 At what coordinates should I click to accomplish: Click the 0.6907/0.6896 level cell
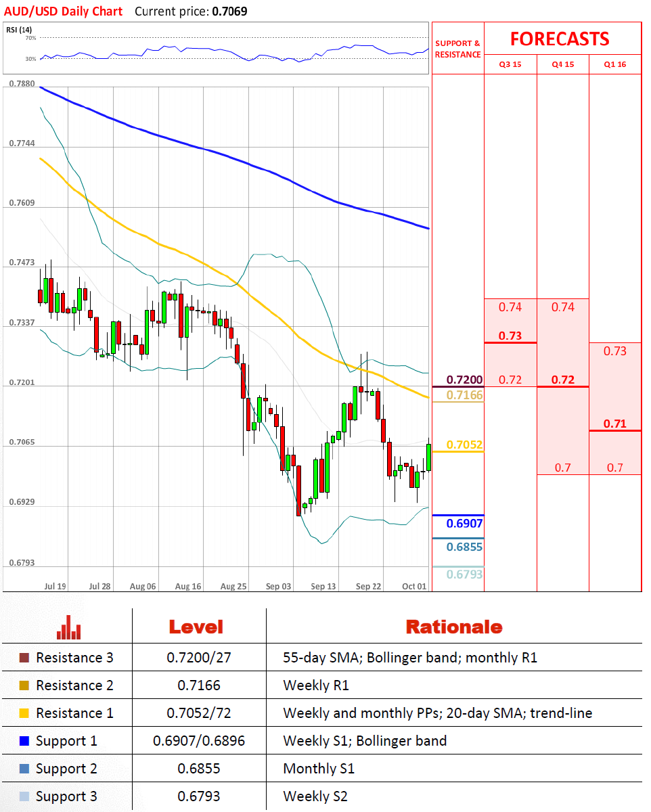pyautogui.click(x=199, y=741)
